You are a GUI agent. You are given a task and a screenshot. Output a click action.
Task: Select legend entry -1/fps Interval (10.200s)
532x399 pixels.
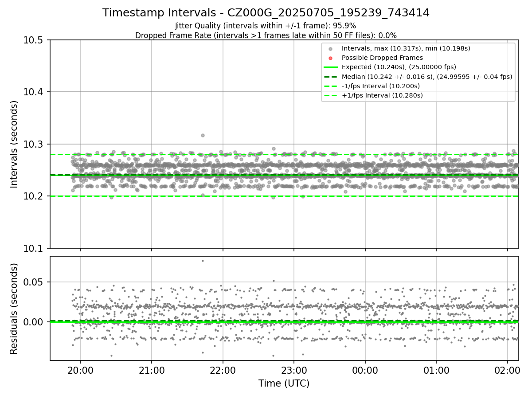381,86
